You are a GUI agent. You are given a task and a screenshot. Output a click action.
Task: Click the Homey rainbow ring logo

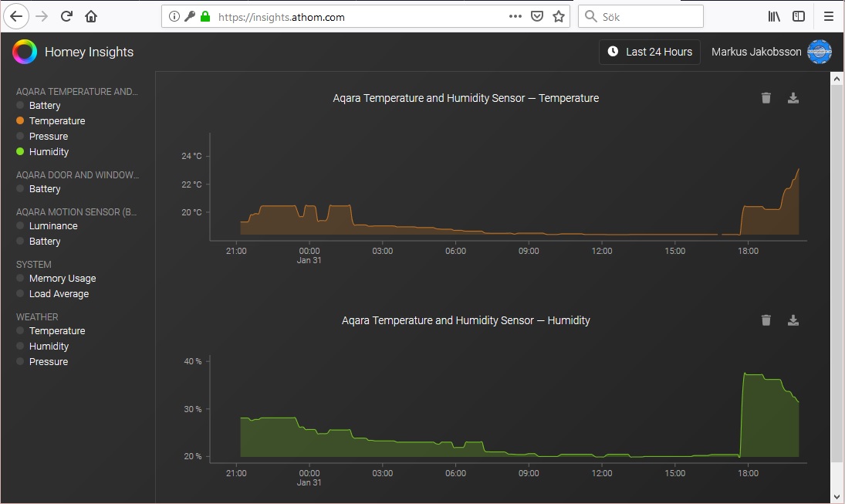tap(25, 52)
